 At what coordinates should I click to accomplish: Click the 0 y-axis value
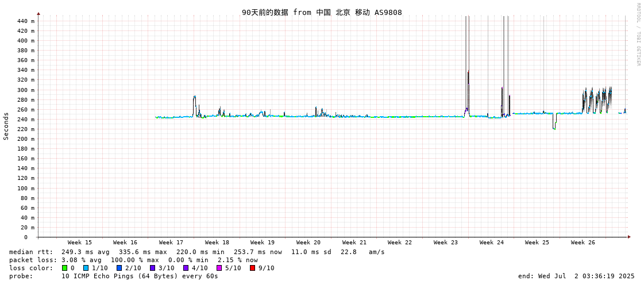click(x=26, y=237)
